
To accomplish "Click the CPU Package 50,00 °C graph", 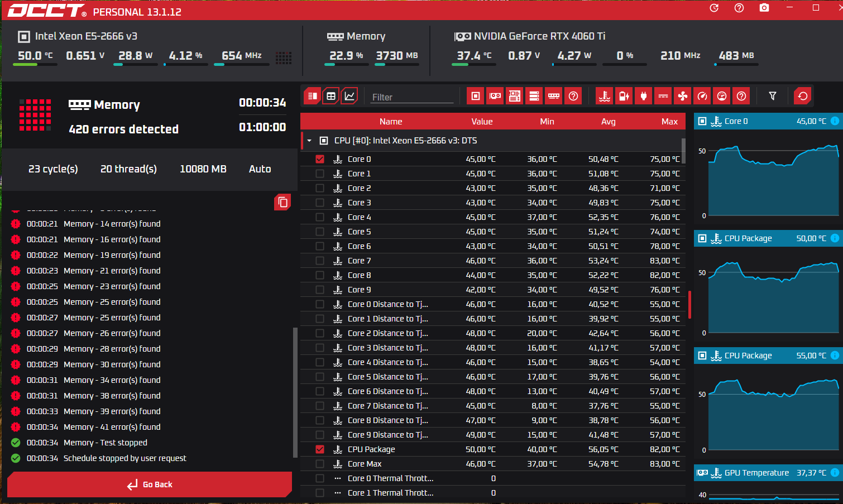I will pyautogui.click(x=773, y=297).
